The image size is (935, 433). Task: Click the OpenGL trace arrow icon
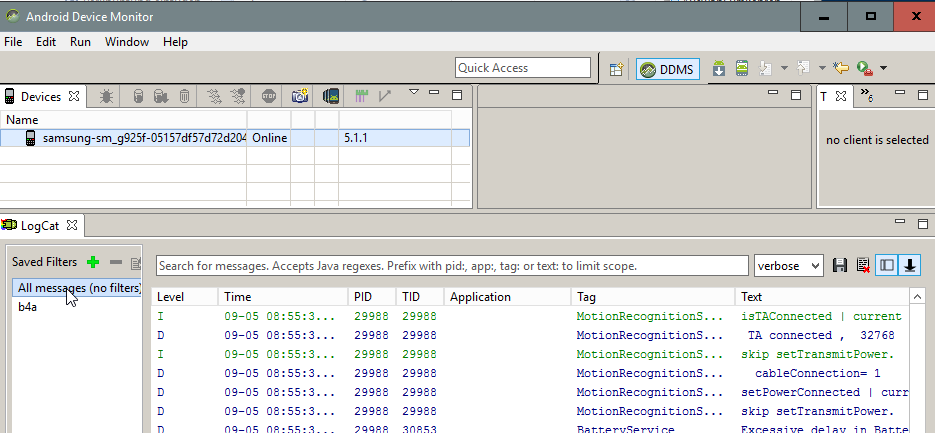pyautogui.click(x=385, y=96)
